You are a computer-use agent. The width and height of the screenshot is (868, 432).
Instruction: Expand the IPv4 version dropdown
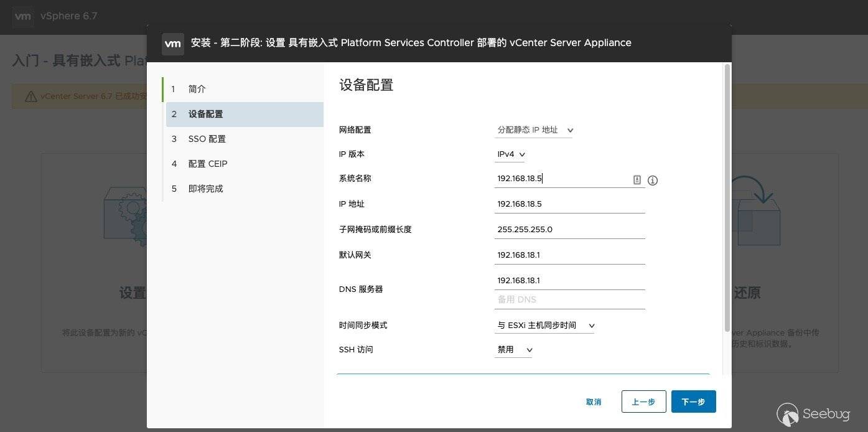pyautogui.click(x=510, y=154)
